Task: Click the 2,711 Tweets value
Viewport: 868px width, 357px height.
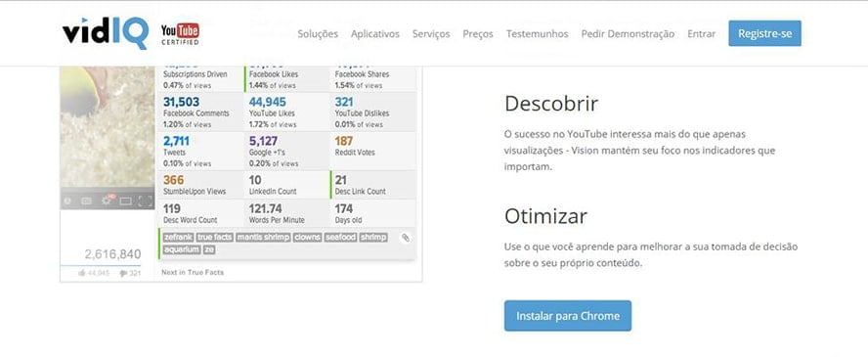Action: 176,141
